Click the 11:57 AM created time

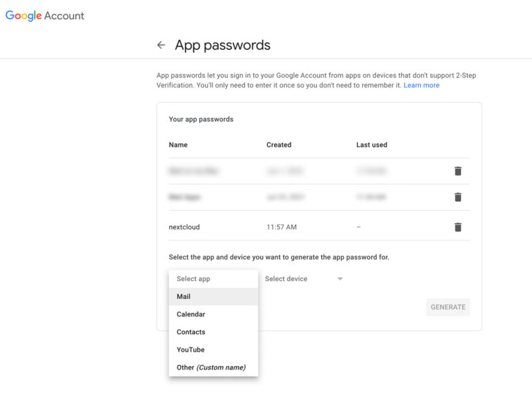[281, 227]
